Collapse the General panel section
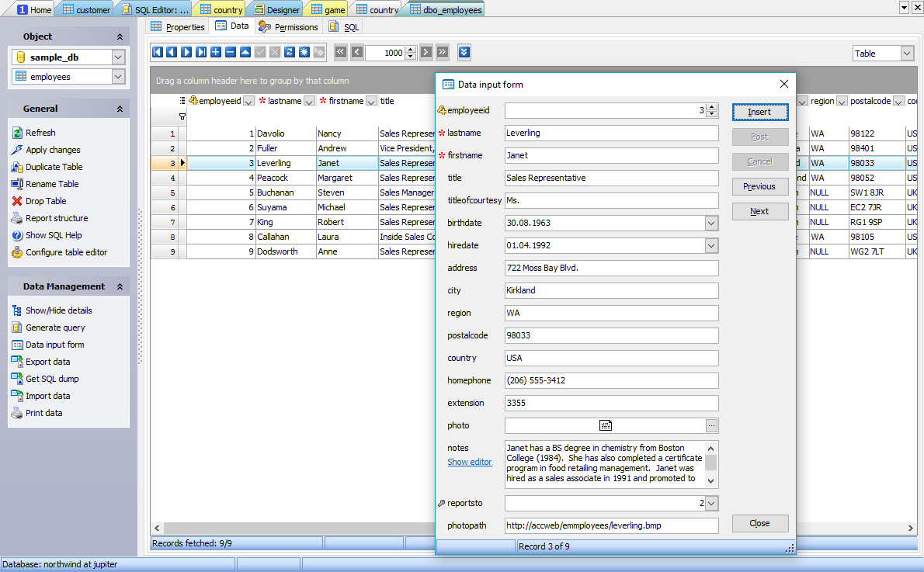924x572 pixels. click(120, 109)
